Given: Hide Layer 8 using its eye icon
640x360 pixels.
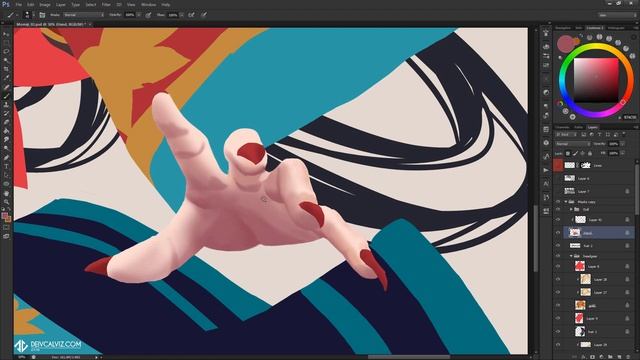Looking at the screenshot, I should click(558, 266).
